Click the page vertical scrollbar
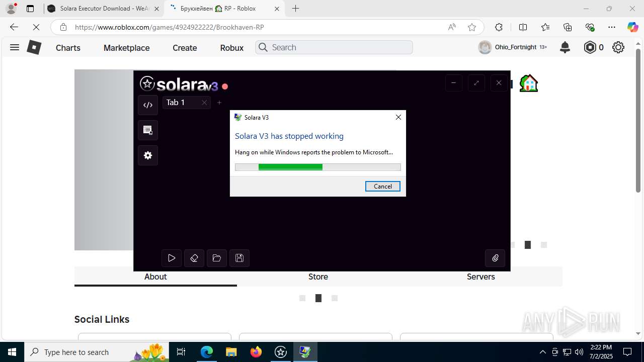This screenshot has width=644, height=362. (x=638, y=121)
